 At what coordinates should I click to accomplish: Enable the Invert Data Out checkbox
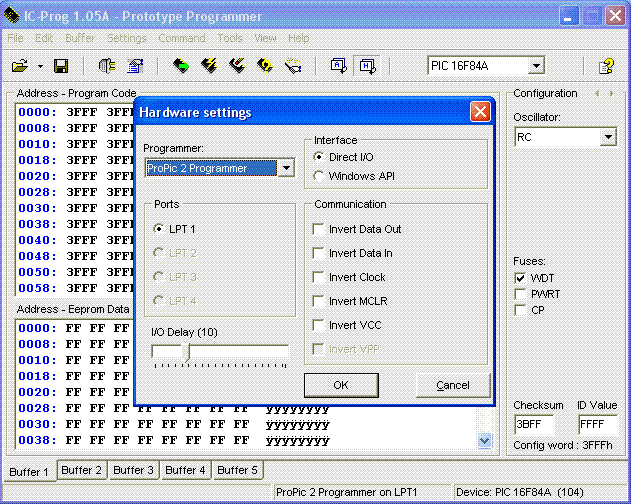318,229
